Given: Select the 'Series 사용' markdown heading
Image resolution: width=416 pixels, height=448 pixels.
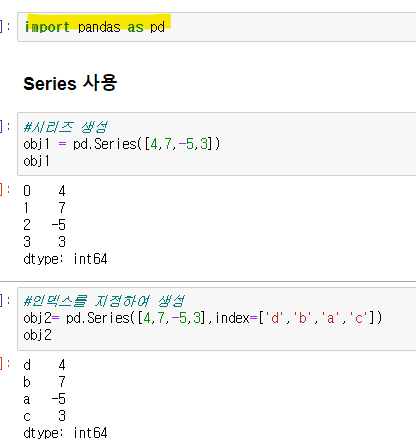Looking at the screenshot, I should (x=70, y=83).
